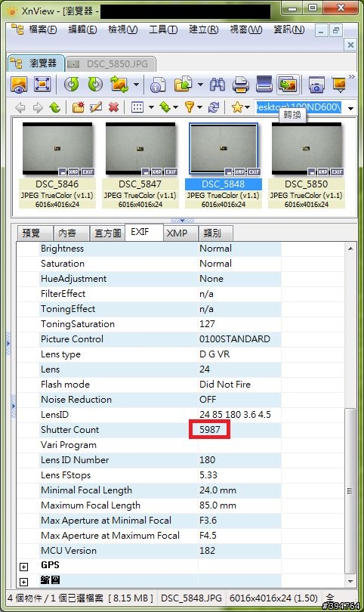Image resolution: width=364 pixels, height=612 pixels.
Task: Open the 建立(R) menu
Action: (204, 29)
